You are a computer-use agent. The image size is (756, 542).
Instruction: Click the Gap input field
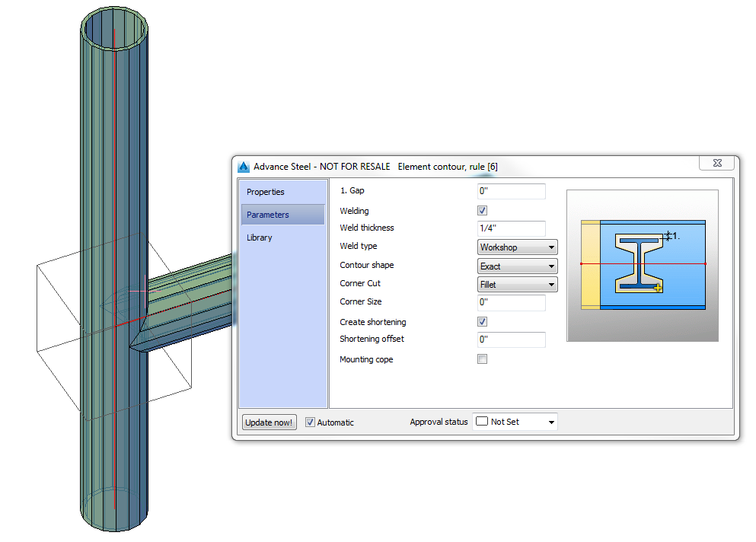[x=512, y=191]
